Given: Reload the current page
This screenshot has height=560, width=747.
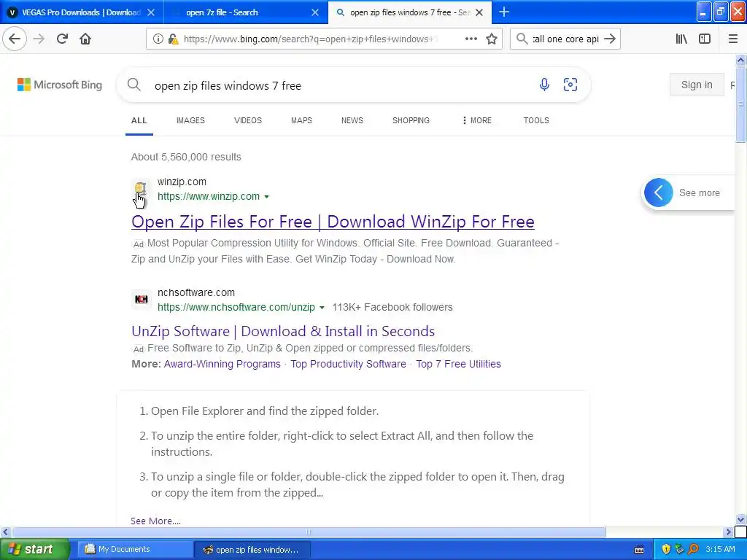Looking at the screenshot, I should tap(62, 39).
